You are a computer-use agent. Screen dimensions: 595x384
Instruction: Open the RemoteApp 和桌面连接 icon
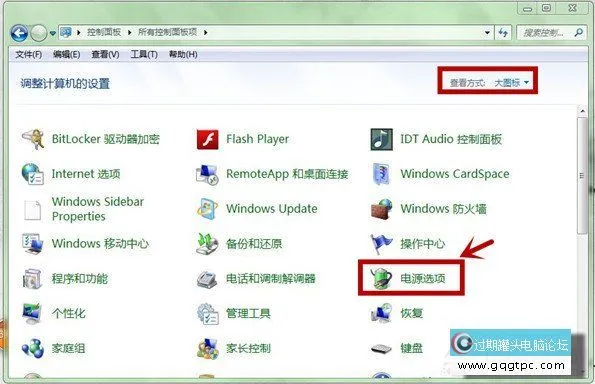[207, 175]
